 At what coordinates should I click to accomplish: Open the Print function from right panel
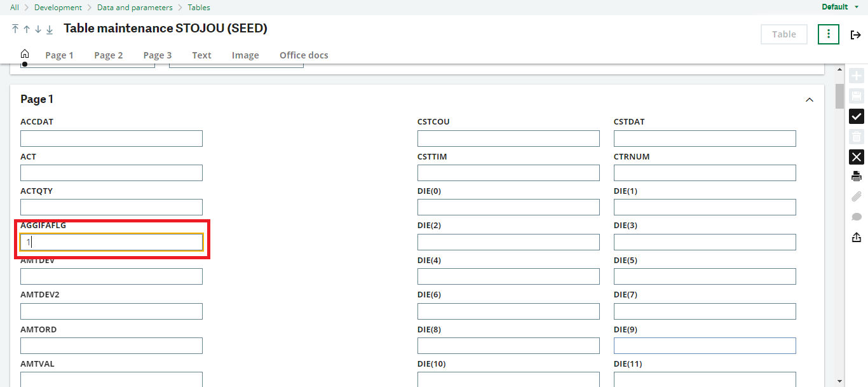tap(856, 176)
